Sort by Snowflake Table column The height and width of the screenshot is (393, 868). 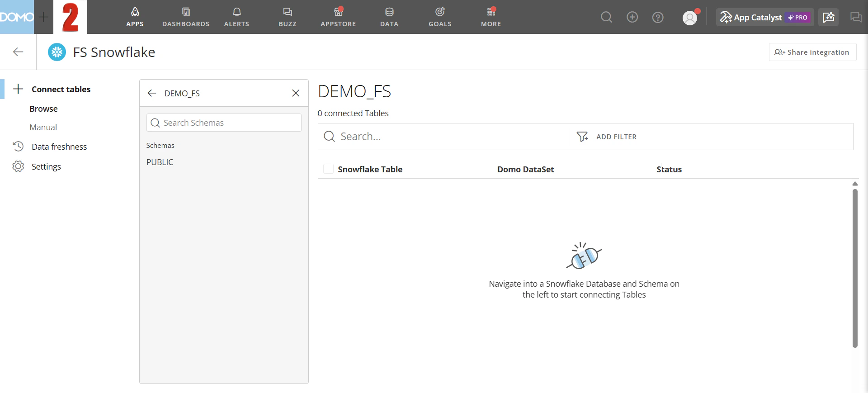[370, 169]
